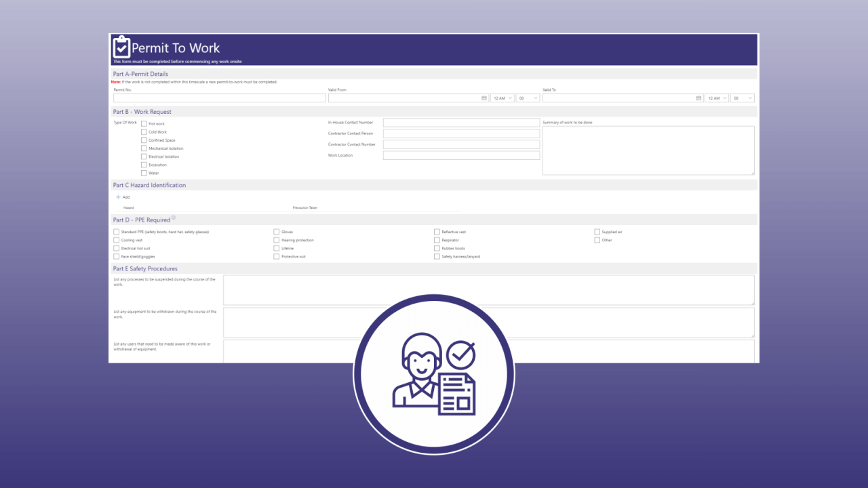Click the equipment to be withdrawn text area
868x488 pixels.
[x=489, y=323]
